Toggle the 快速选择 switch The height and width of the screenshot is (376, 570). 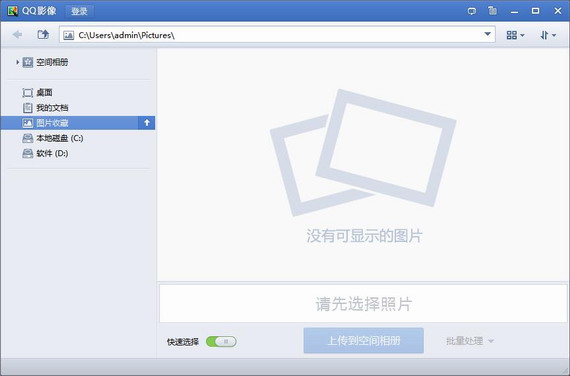click(221, 342)
